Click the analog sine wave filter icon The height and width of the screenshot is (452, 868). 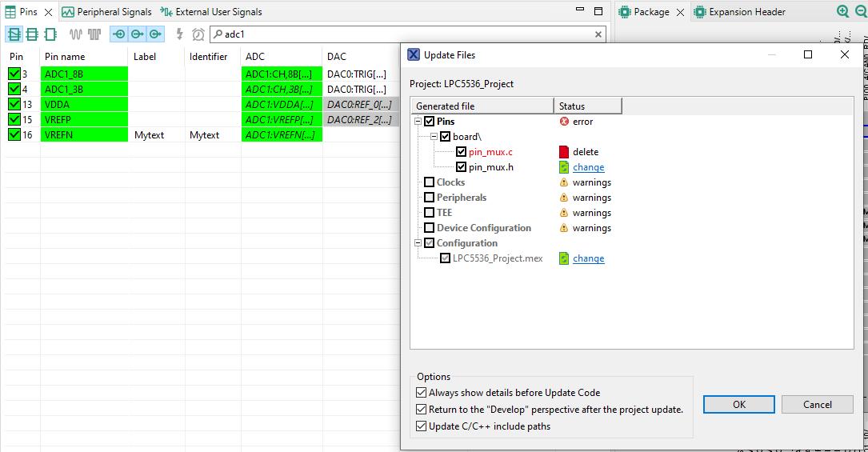76,34
